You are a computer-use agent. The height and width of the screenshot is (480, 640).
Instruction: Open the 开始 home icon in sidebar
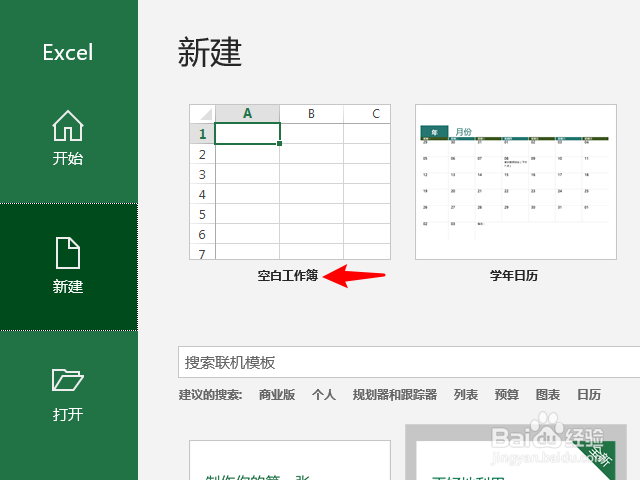click(68, 126)
